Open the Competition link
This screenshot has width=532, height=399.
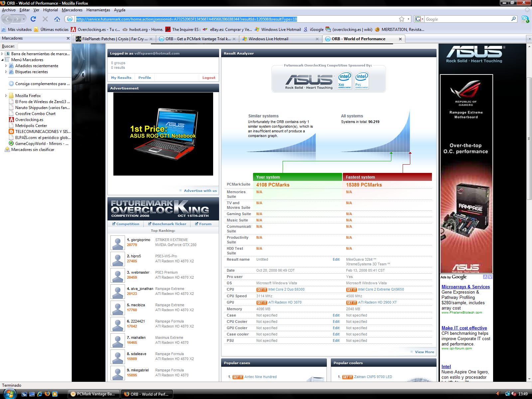126,224
